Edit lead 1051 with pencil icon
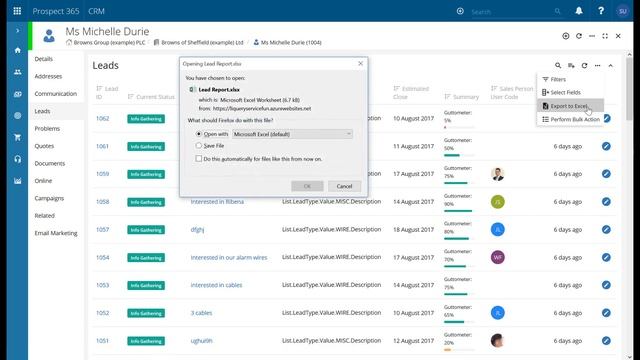The height and width of the screenshot is (360, 640). 606,340
